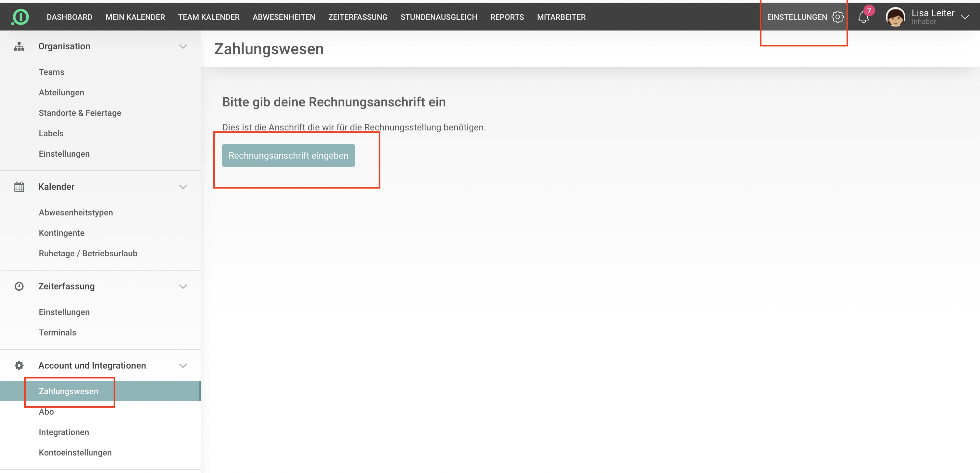Click the Zeiterfassung clock icon
Viewport: 980px width, 473px height.
tap(19, 286)
